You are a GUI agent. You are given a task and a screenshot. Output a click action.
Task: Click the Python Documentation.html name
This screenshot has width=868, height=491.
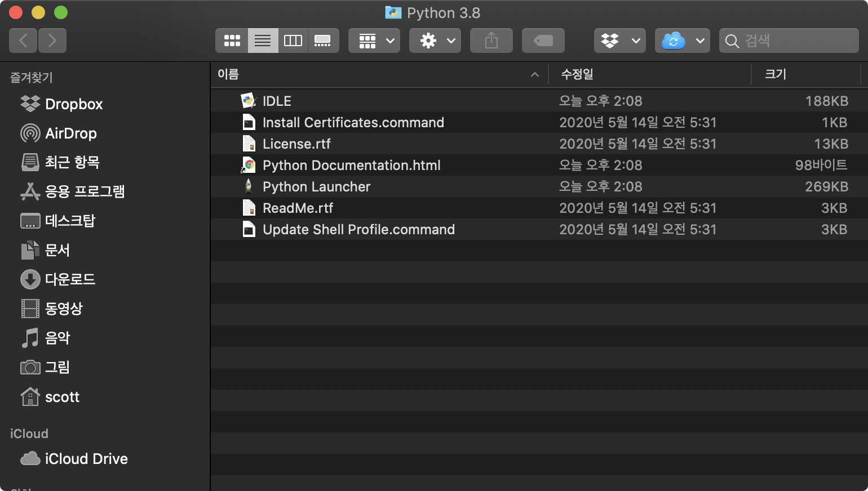click(352, 166)
